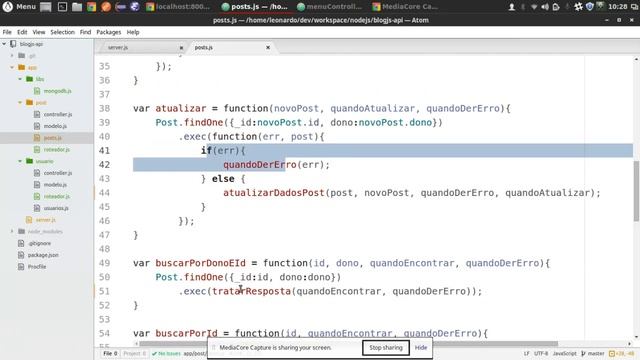Click Stop sharing in the MediaCore bar
The width and height of the screenshot is (640, 360).
386,348
